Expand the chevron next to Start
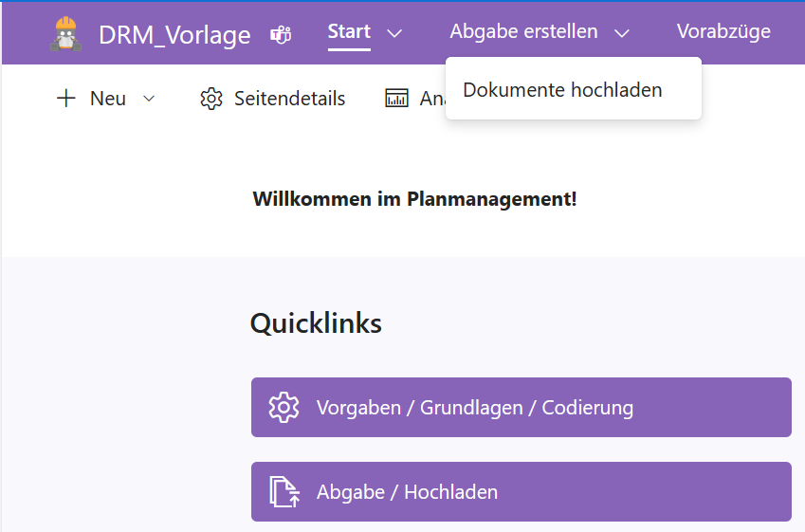This screenshot has width=805, height=532. 395,33
